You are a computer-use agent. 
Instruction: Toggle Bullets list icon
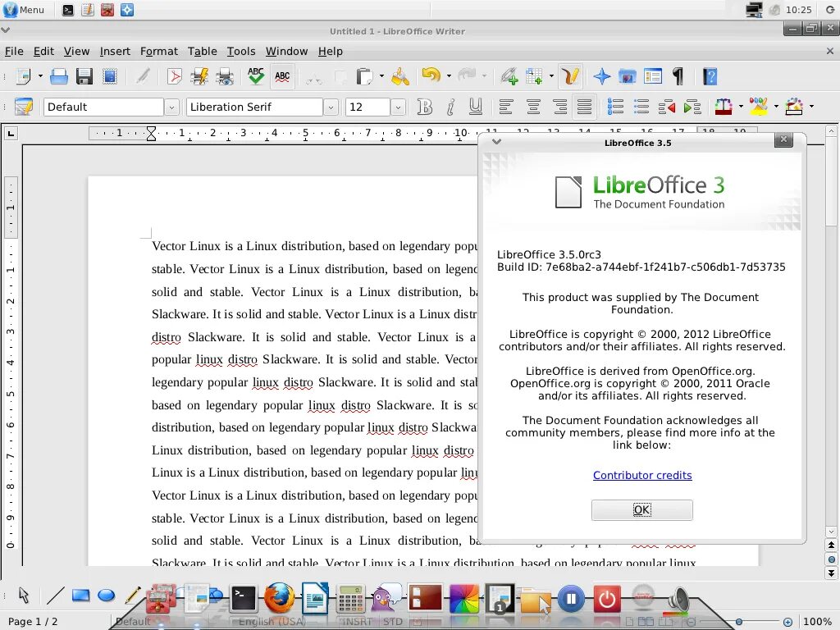point(641,107)
